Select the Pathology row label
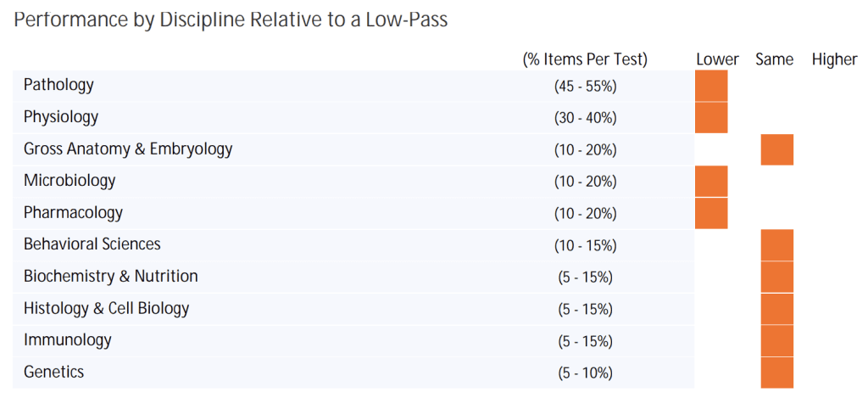 click(58, 85)
